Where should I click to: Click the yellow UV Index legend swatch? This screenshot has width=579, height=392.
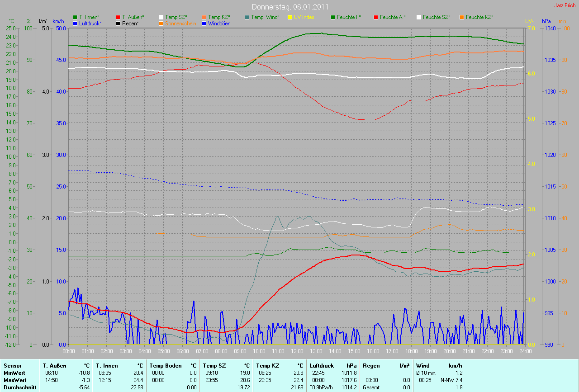pos(290,17)
